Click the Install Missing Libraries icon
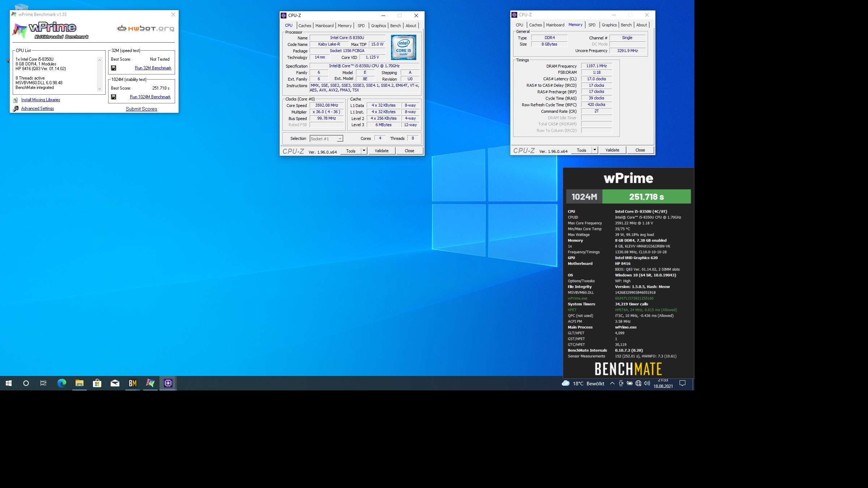Image resolution: width=868 pixels, height=488 pixels. (16, 100)
